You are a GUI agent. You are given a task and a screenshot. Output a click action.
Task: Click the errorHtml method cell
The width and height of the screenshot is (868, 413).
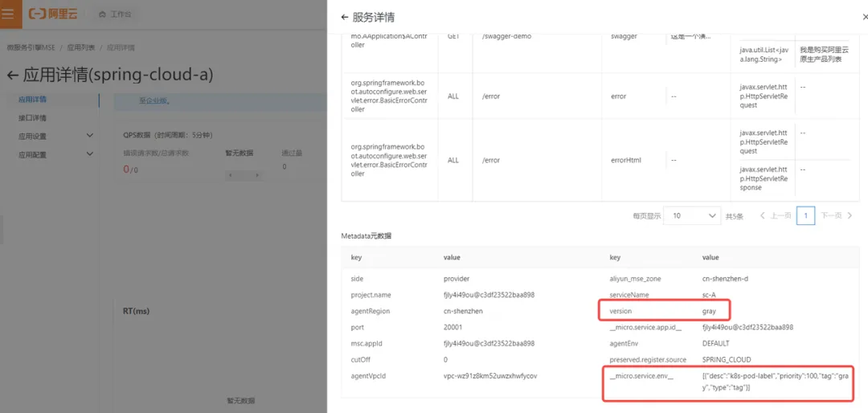624,160
